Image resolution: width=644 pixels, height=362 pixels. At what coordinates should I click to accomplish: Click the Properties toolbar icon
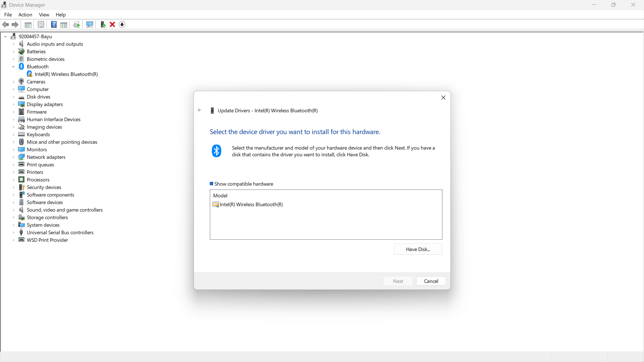pos(41,24)
